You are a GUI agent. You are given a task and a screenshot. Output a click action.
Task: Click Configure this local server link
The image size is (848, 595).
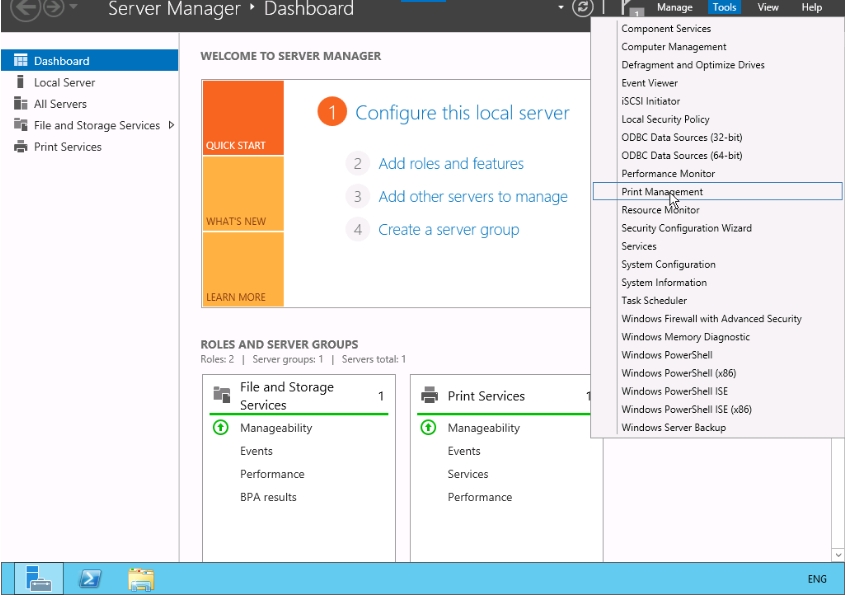tap(462, 113)
